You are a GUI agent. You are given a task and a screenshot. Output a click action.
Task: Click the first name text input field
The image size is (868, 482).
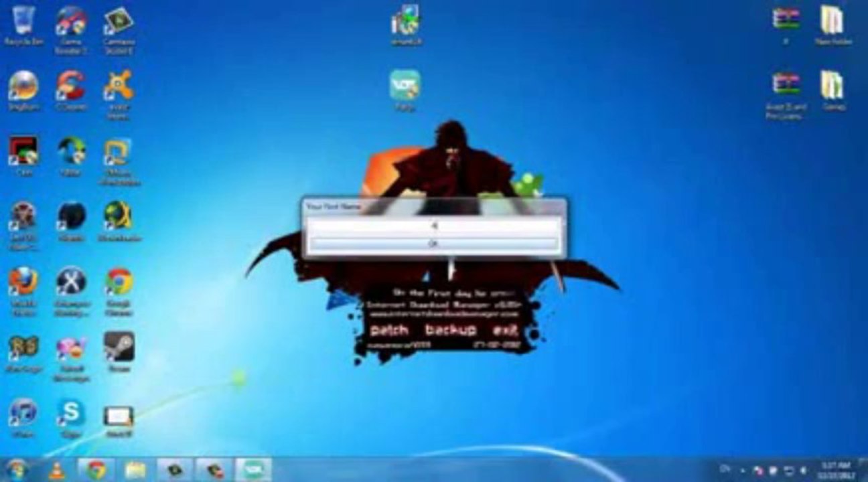tap(434, 227)
